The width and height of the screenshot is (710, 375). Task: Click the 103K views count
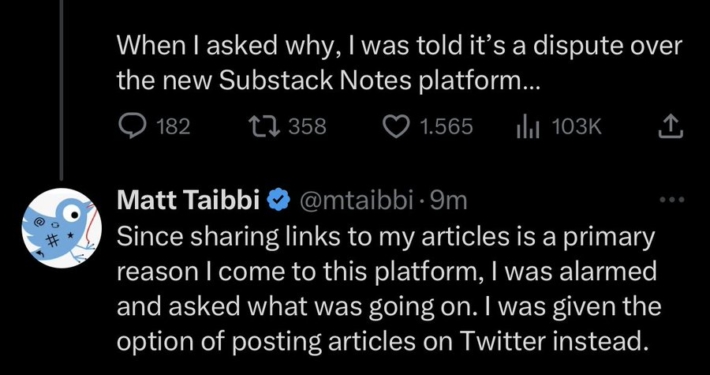click(x=577, y=127)
